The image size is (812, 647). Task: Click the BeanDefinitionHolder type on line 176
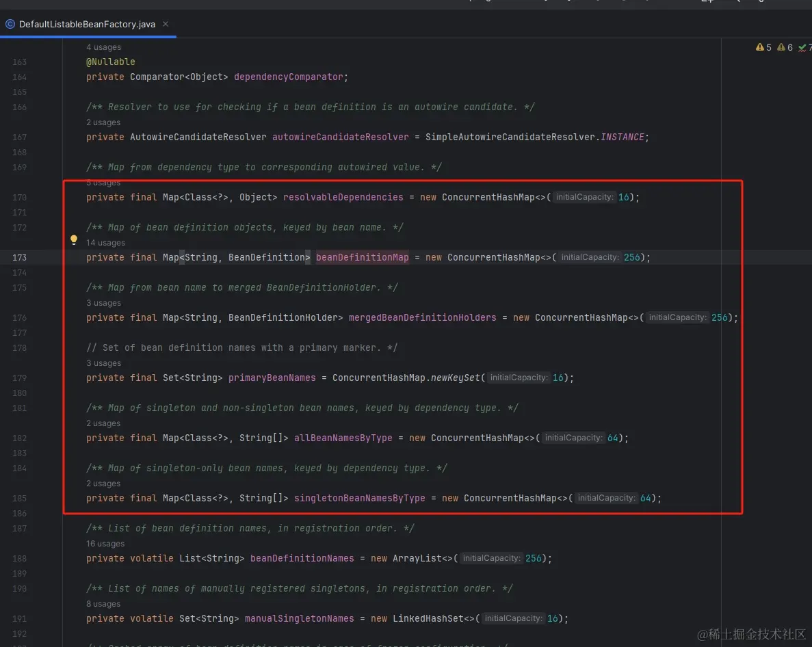283,317
